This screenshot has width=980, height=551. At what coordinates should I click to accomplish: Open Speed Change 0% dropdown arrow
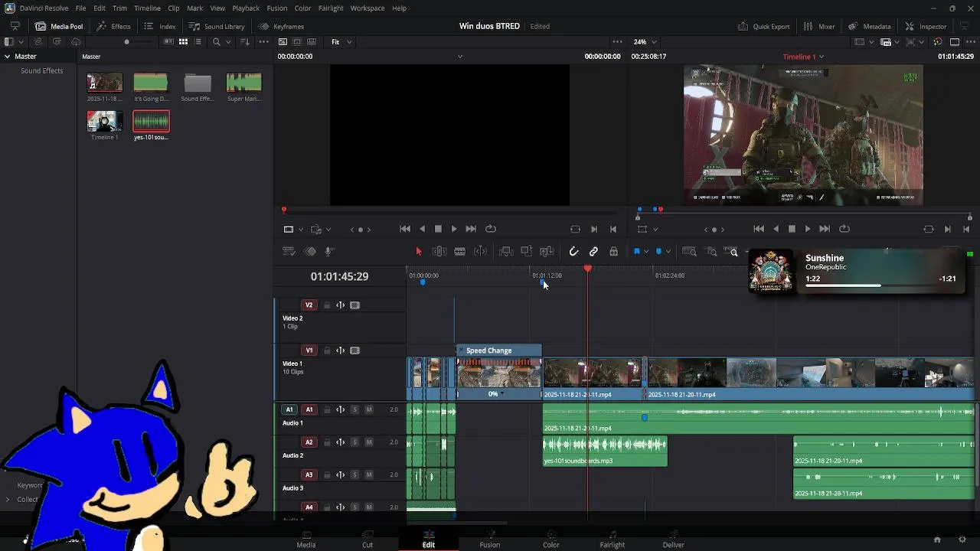click(501, 395)
